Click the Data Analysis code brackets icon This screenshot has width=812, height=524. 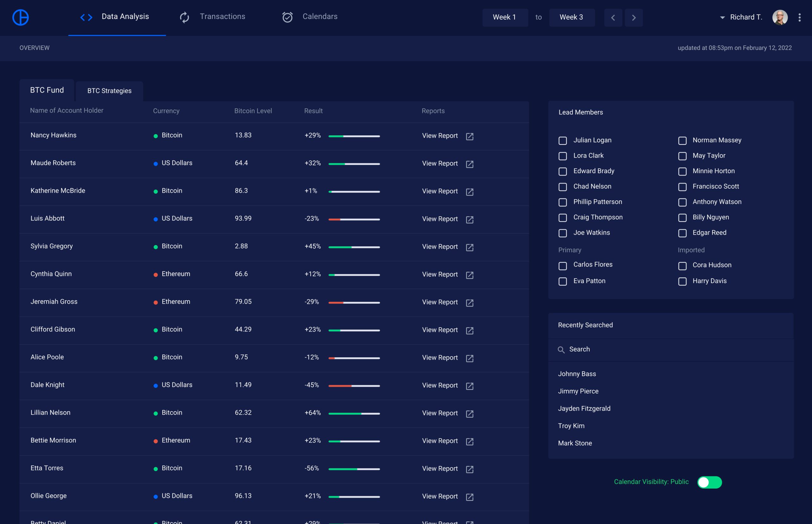coord(86,17)
